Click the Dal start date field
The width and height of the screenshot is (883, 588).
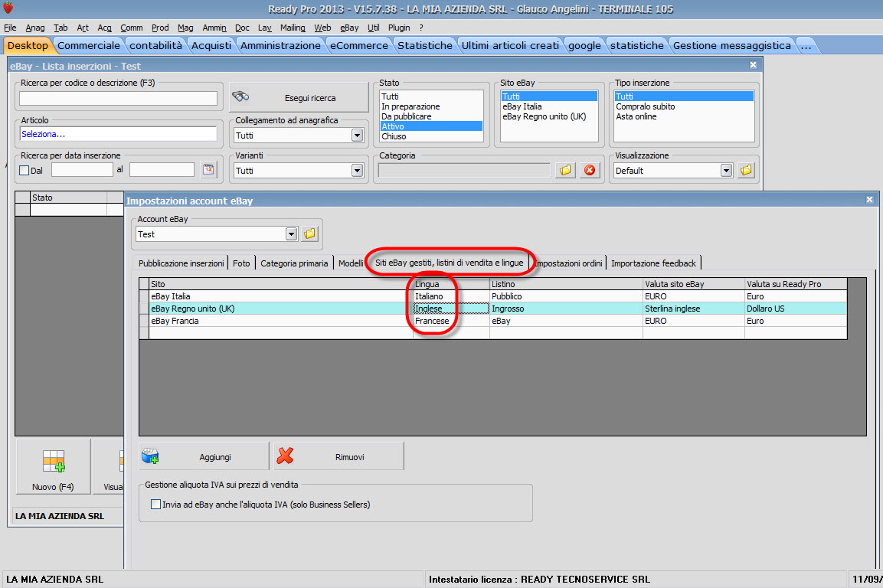[82, 169]
